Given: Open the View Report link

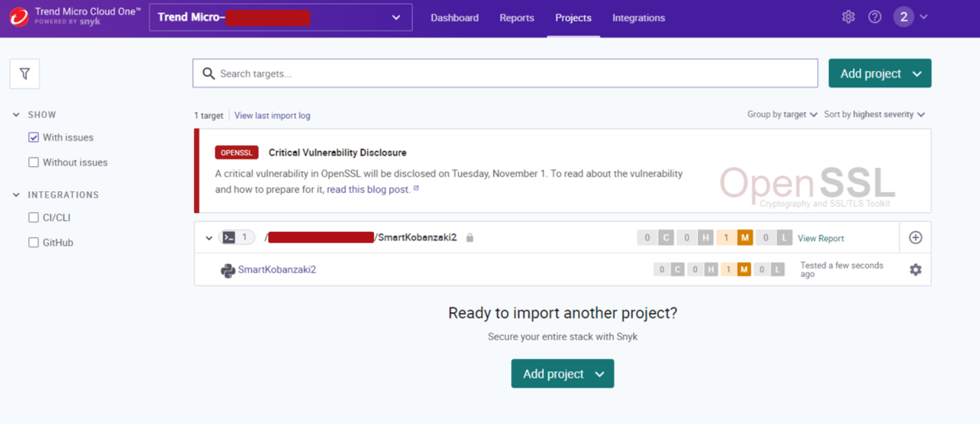Looking at the screenshot, I should click(820, 238).
